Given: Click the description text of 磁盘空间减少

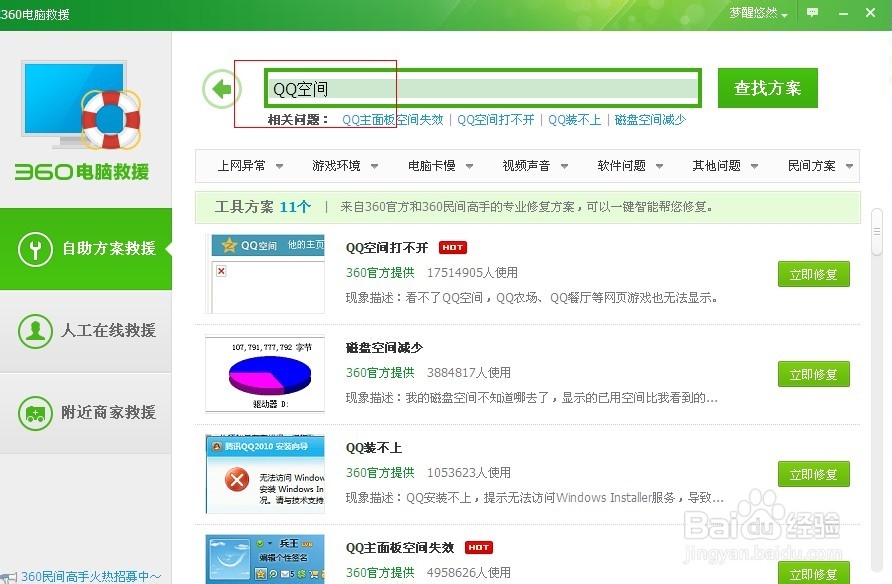Looking at the screenshot, I should pyautogui.click(x=531, y=397).
